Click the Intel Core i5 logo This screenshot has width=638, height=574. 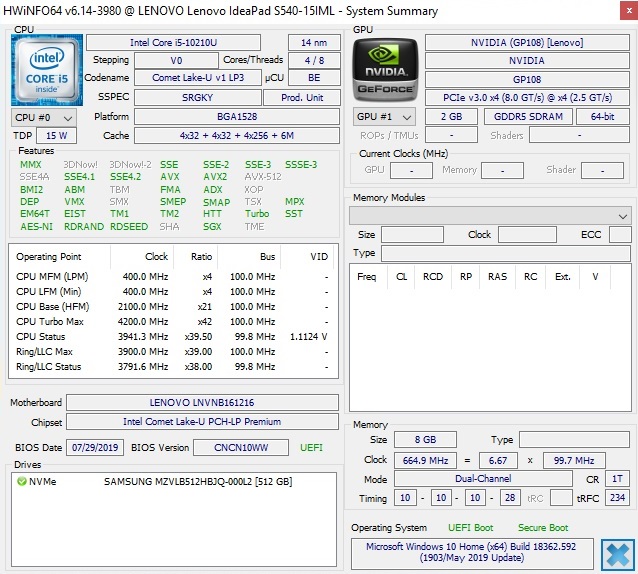[x=47, y=70]
